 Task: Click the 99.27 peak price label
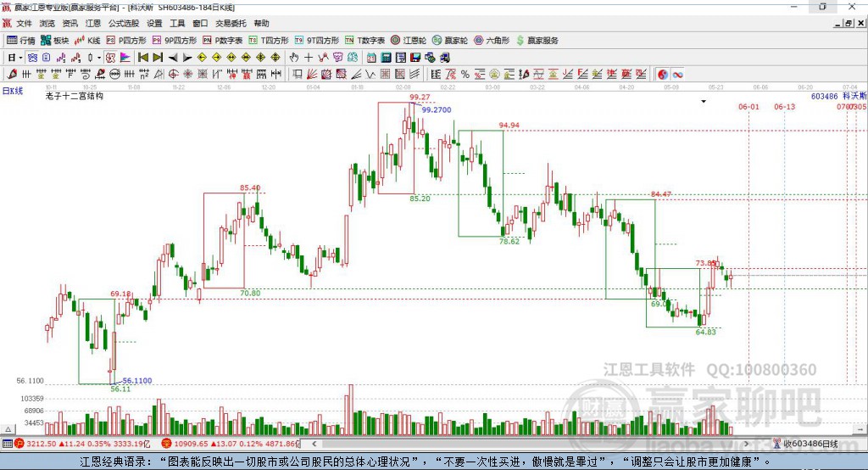click(x=420, y=97)
